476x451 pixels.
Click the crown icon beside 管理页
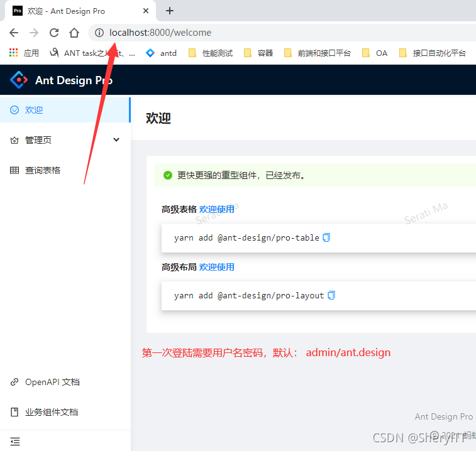coord(14,140)
